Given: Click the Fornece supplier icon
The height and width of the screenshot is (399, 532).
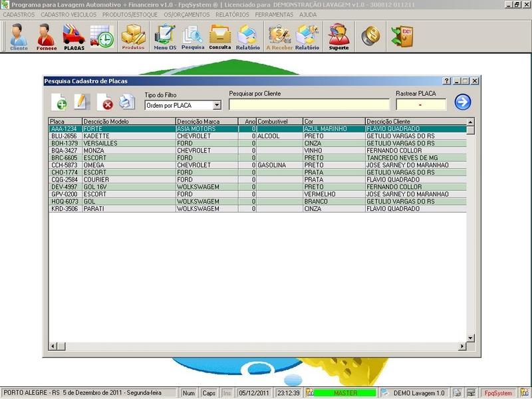Looking at the screenshot, I should 47,37.
